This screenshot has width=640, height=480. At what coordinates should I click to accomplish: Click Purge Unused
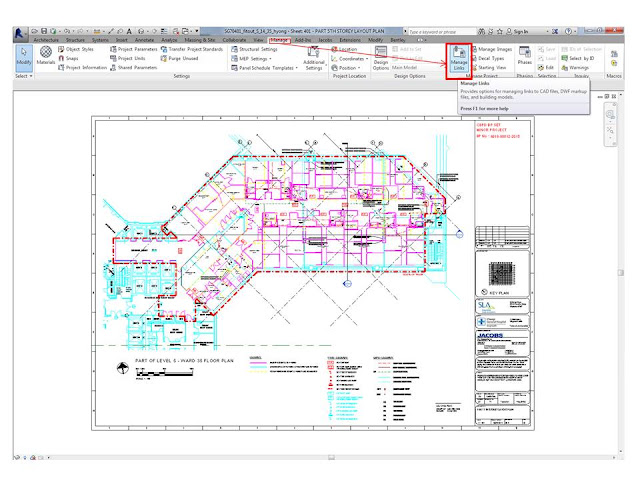pyautogui.click(x=180, y=58)
